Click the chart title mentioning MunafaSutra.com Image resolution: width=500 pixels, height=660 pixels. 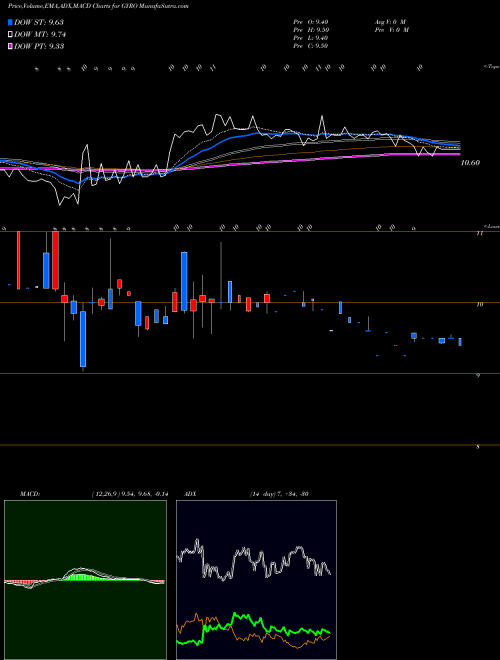click(98, 6)
